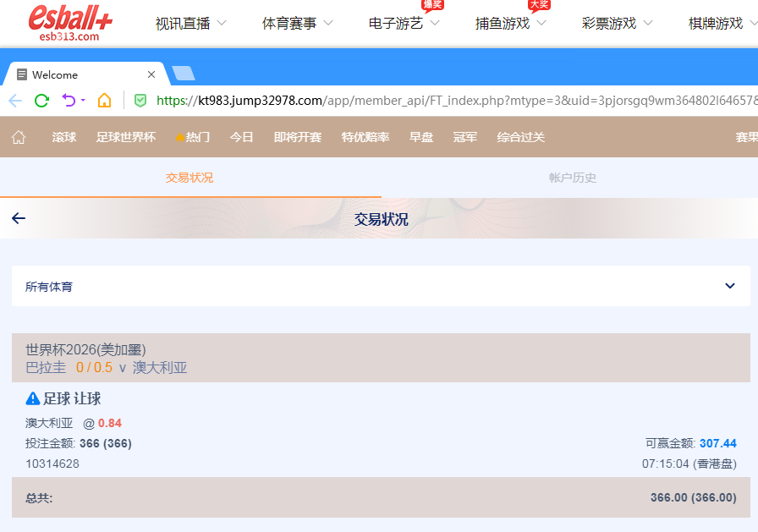Go to the browser home page icon
758x532 pixels.
pyautogui.click(x=104, y=101)
